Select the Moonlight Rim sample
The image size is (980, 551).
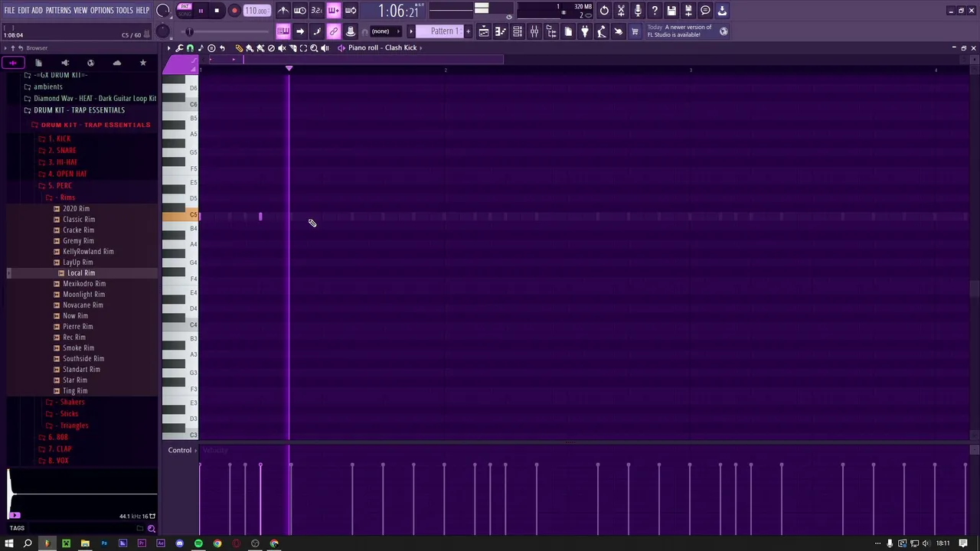click(x=79, y=294)
